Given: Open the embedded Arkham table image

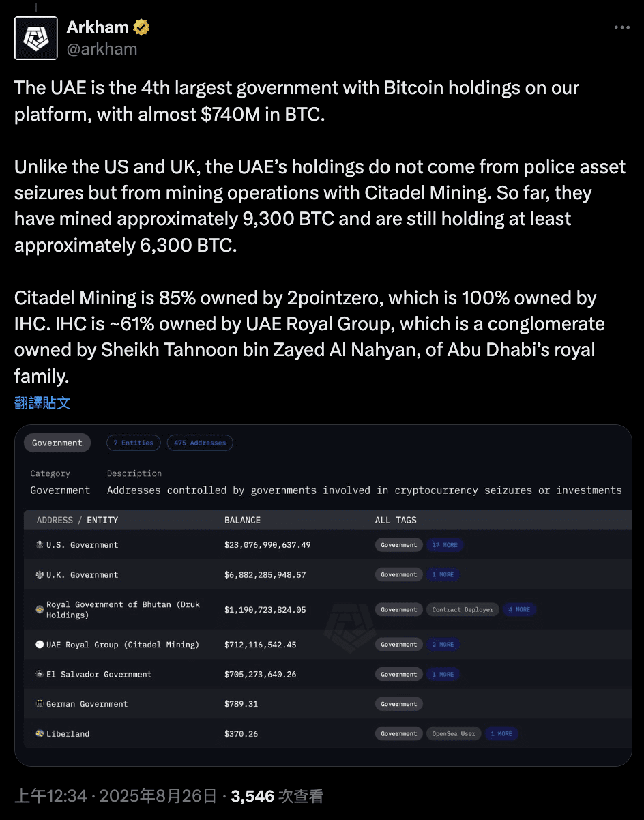Looking at the screenshot, I should click(323, 595).
